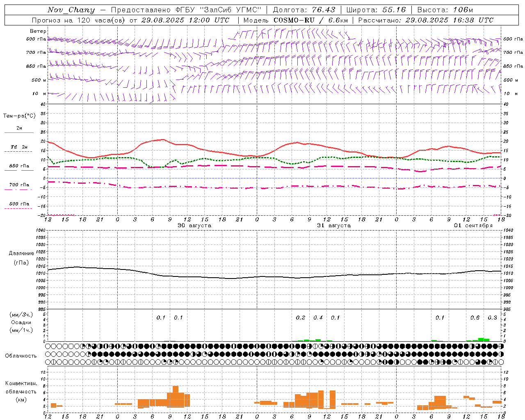The image size is (525, 420).
Task: Select the provider text ФГБУ "ЗапСиб УГМС"
Action: point(219,10)
